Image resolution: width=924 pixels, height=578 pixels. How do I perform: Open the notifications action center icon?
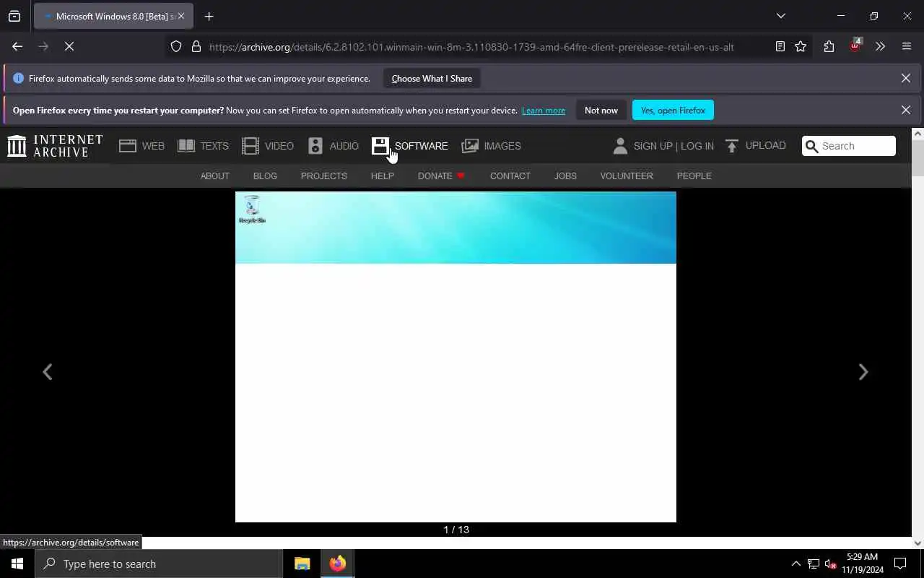point(900,564)
